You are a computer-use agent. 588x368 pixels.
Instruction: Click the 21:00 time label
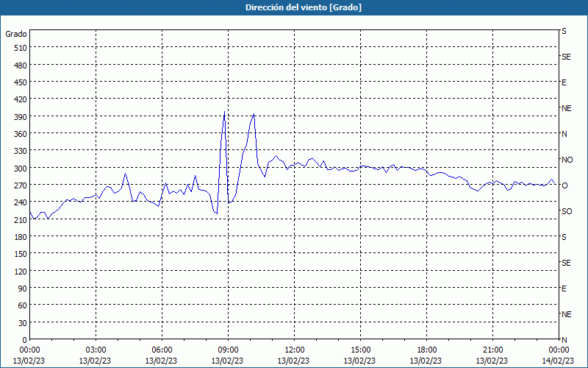tap(492, 350)
